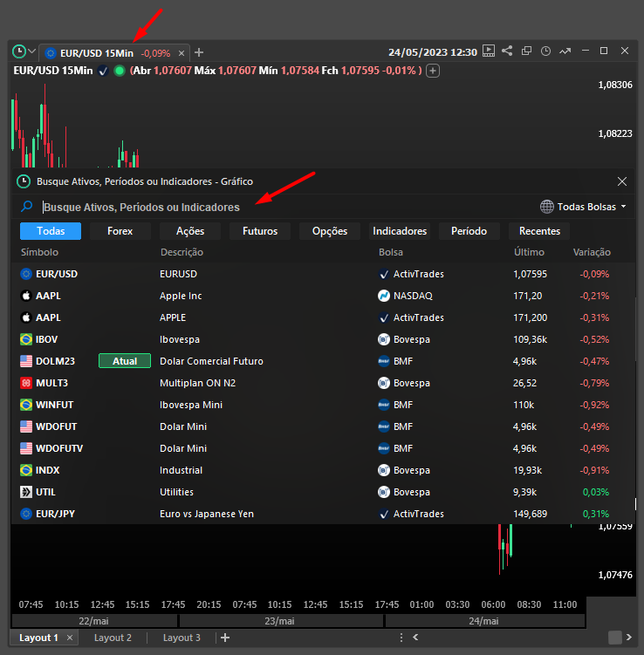Image resolution: width=644 pixels, height=655 pixels.
Task: Add a new chart tab with plus icon
Action: tap(199, 52)
